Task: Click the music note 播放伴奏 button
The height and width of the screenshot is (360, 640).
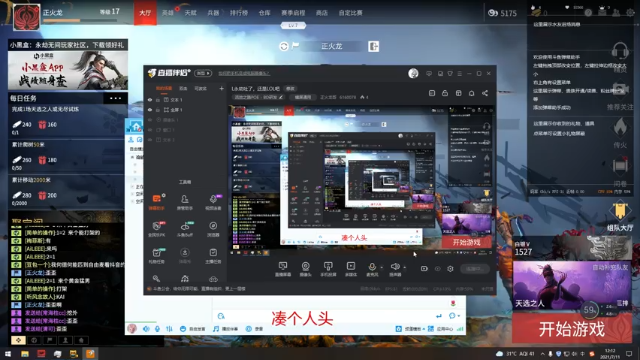Action: click(x=225, y=329)
